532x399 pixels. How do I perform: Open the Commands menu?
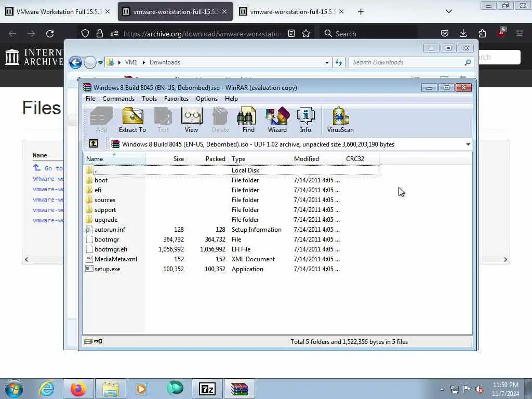(118, 99)
